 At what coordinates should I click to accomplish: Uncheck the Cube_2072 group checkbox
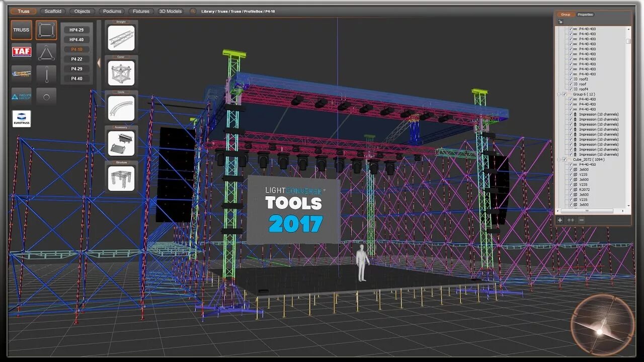[x=565, y=159]
